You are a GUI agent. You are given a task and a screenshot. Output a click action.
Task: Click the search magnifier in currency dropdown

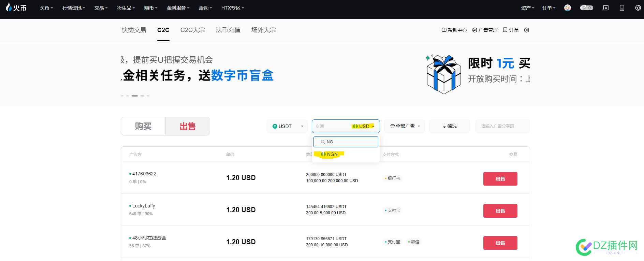pos(323,142)
